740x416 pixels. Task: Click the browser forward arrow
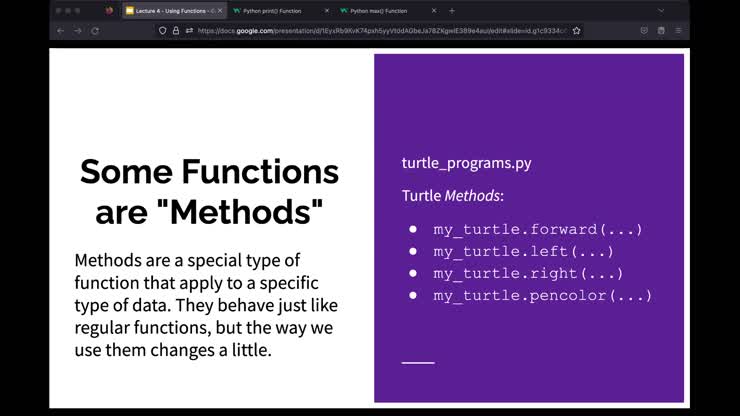78,30
